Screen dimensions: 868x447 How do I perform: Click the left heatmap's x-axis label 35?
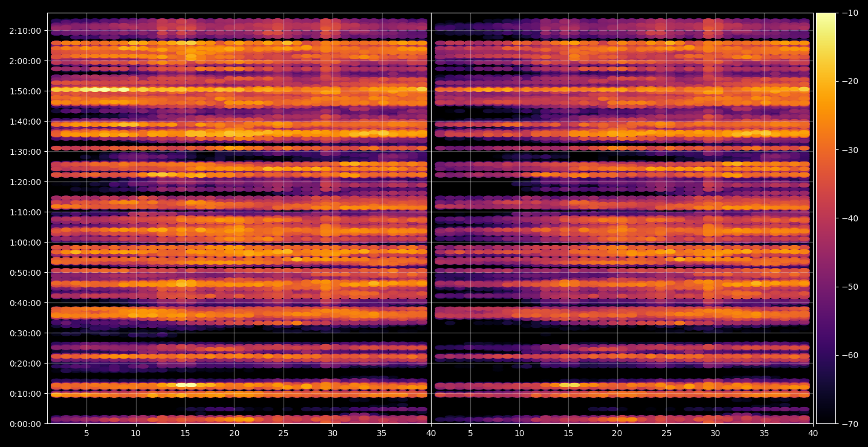point(381,433)
